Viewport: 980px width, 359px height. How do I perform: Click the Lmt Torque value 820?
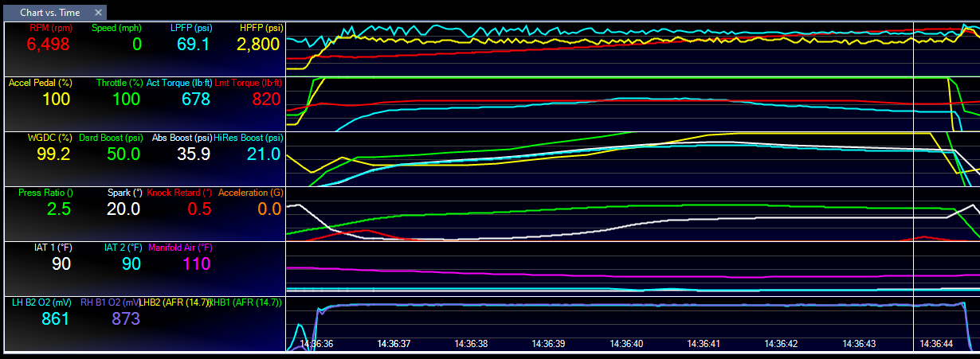pyautogui.click(x=266, y=100)
